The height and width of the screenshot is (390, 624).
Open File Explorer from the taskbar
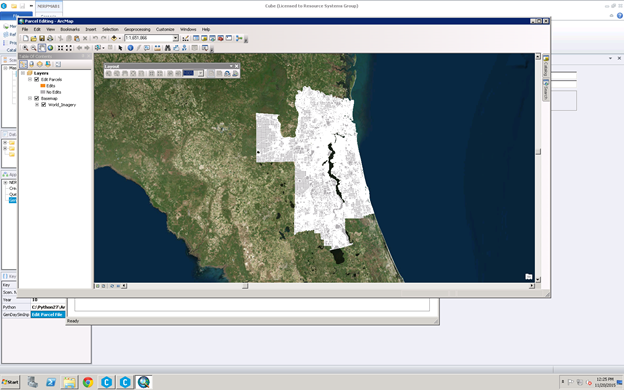[x=69, y=382]
